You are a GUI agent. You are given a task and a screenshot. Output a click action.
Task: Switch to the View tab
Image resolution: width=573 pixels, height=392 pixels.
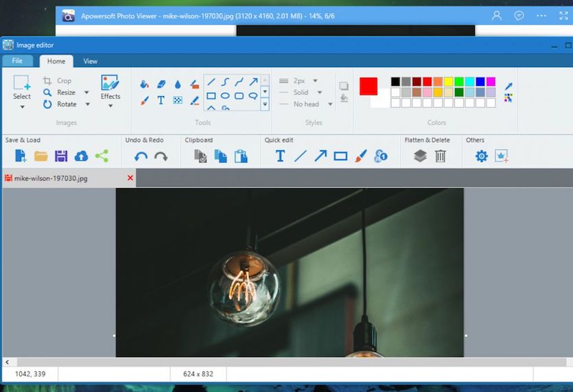pos(91,61)
